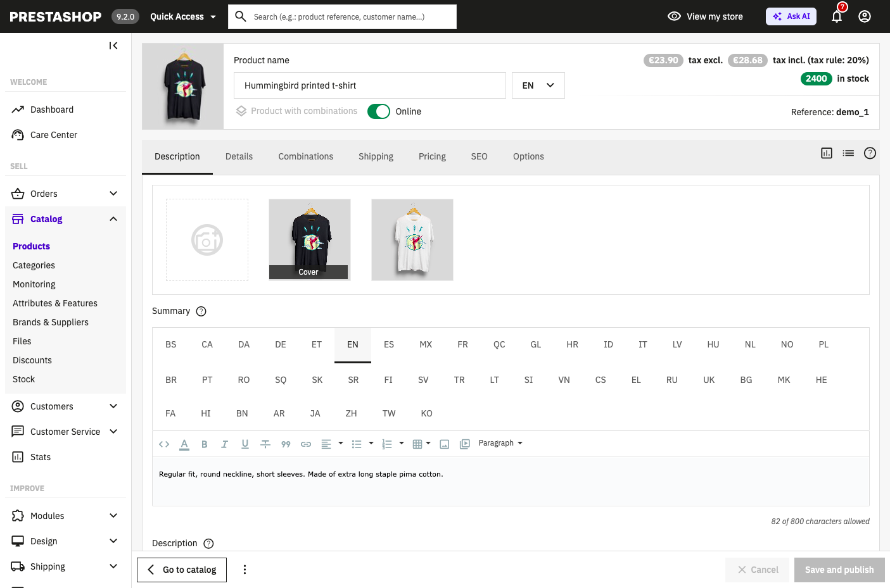The width and height of the screenshot is (890, 588).
Task: Open the SEO tab
Action: pyautogui.click(x=480, y=156)
